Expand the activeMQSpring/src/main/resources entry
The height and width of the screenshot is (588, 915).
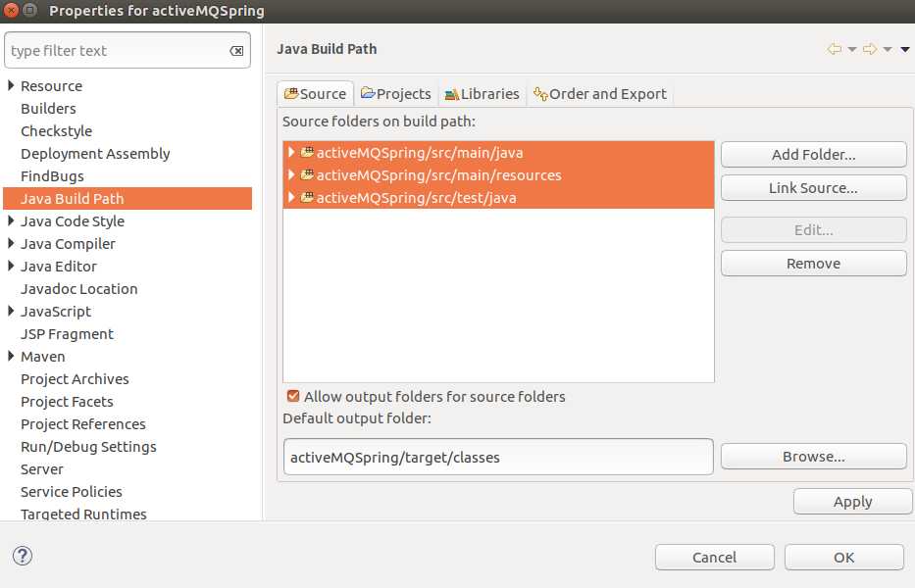291,175
